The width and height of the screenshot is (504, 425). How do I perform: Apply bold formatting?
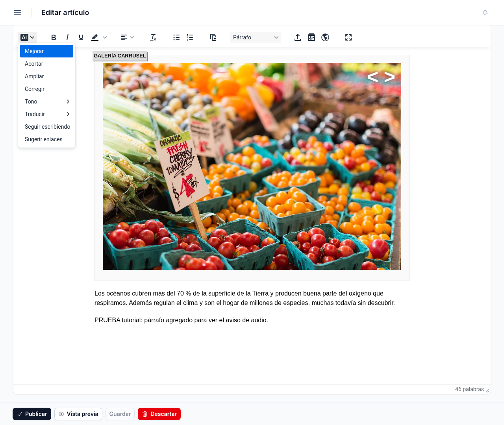(x=54, y=37)
